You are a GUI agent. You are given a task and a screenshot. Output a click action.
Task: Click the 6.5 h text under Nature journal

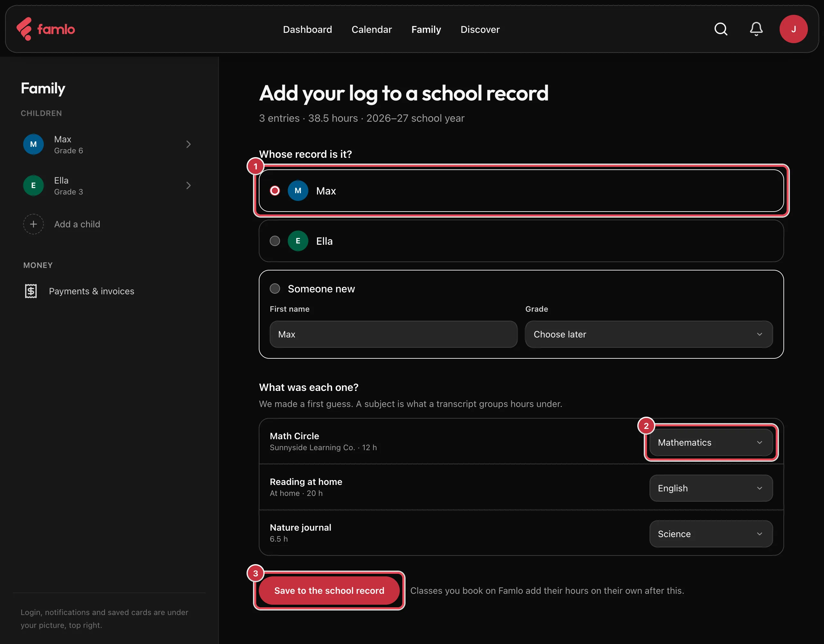tap(278, 539)
